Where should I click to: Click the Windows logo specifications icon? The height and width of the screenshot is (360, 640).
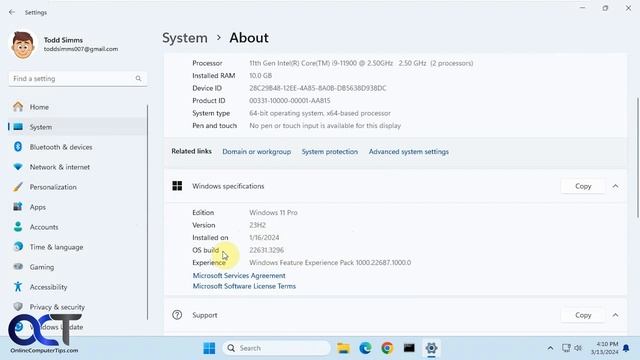177,186
